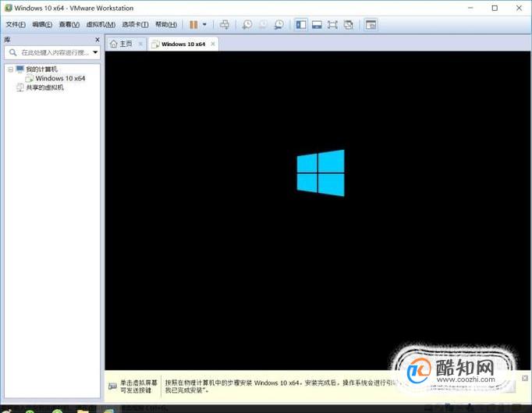Close the 主页 tab

[140, 44]
